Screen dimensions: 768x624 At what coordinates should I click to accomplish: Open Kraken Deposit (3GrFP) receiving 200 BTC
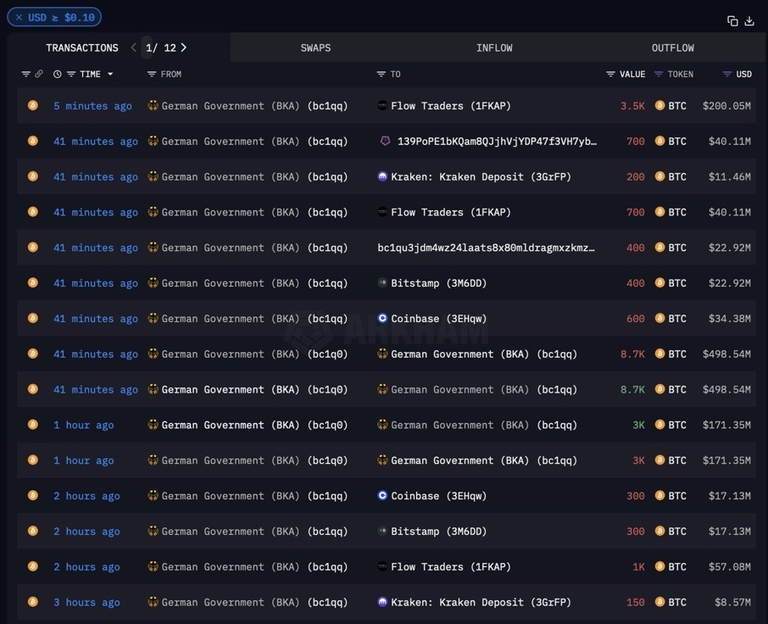point(481,177)
